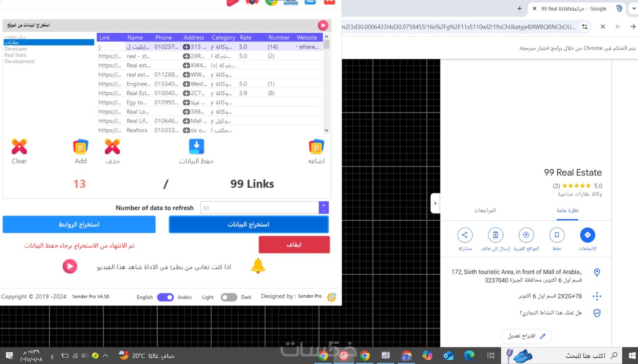The height and width of the screenshot is (364, 638).
Task: Click the Add notes icon
Action: point(80,147)
